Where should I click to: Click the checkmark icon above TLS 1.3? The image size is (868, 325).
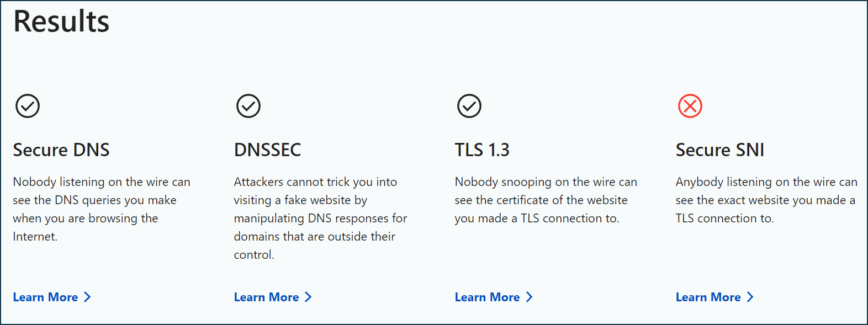pos(469,106)
